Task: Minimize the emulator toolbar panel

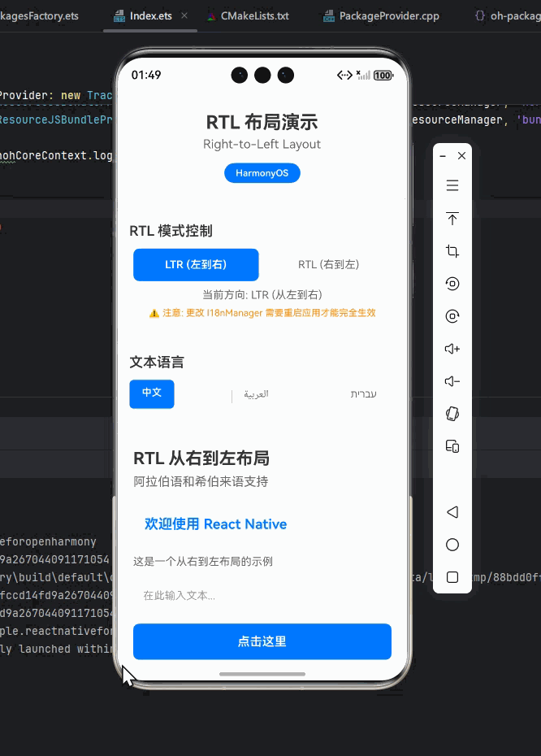Action: click(443, 156)
